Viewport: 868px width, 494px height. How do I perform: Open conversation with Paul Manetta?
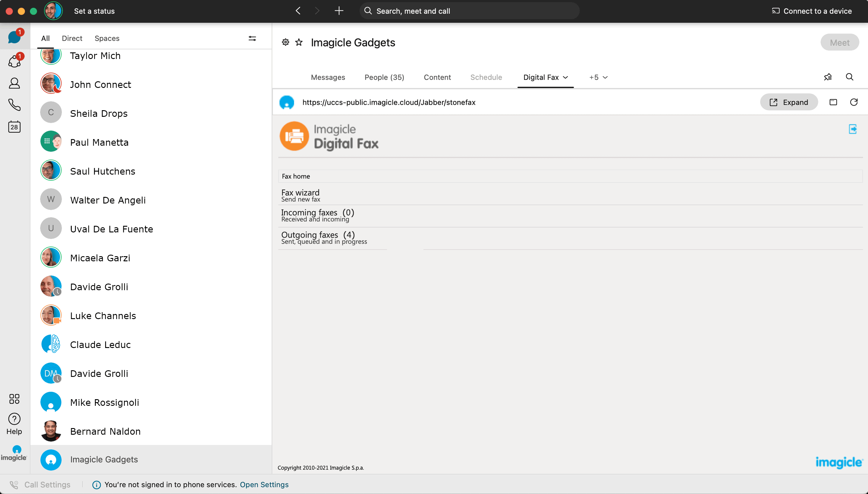coord(99,142)
